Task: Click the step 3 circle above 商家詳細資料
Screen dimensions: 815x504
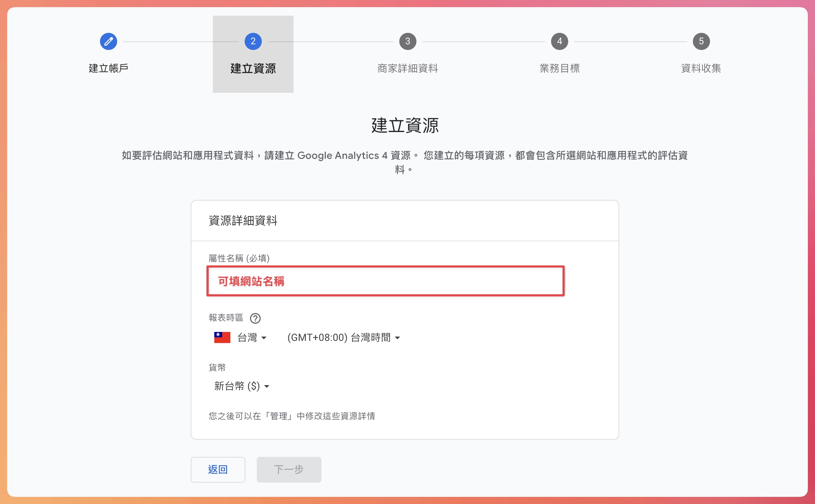Action: tap(407, 41)
